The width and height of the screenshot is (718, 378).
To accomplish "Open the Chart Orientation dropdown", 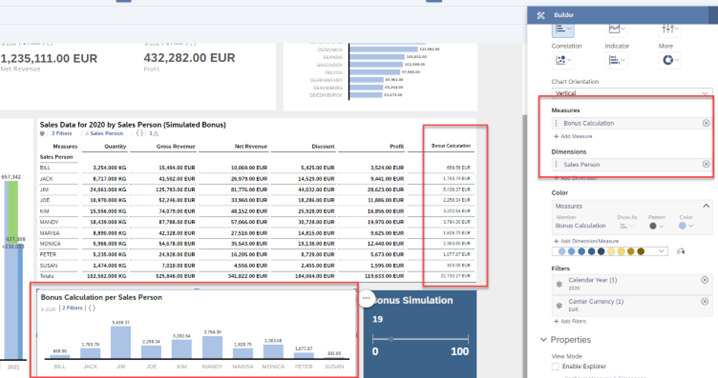I will [x=632, y=93].
